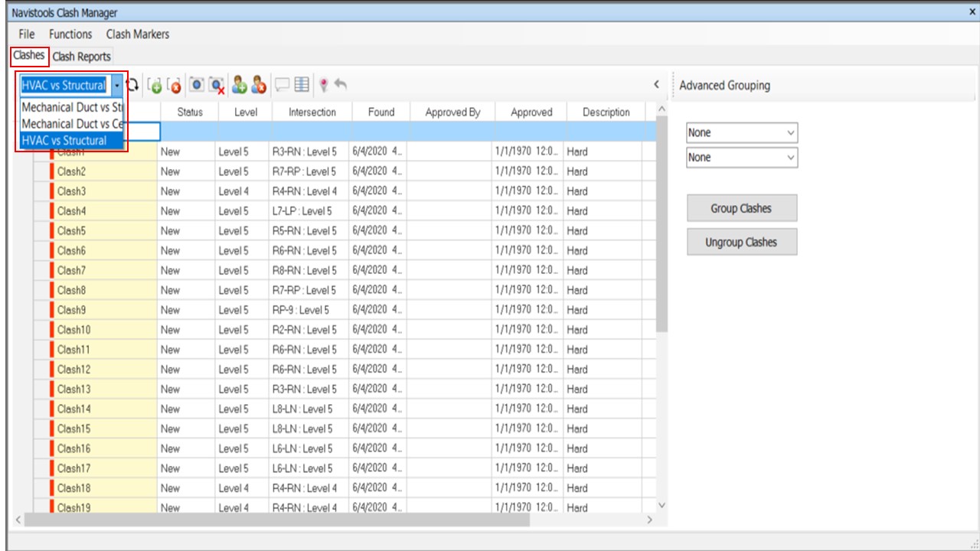Click the remove group icon with red x
The image size is (980, 551).
click(x=174, y=85)
